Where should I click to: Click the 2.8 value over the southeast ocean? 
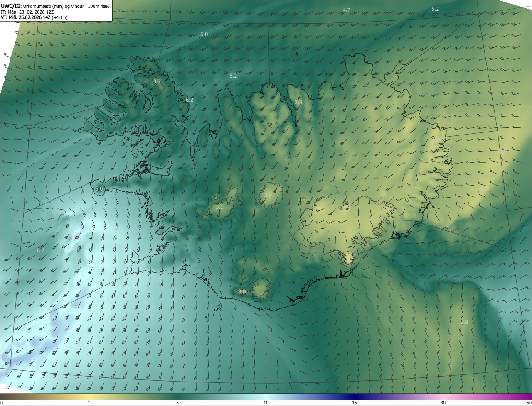464,322
